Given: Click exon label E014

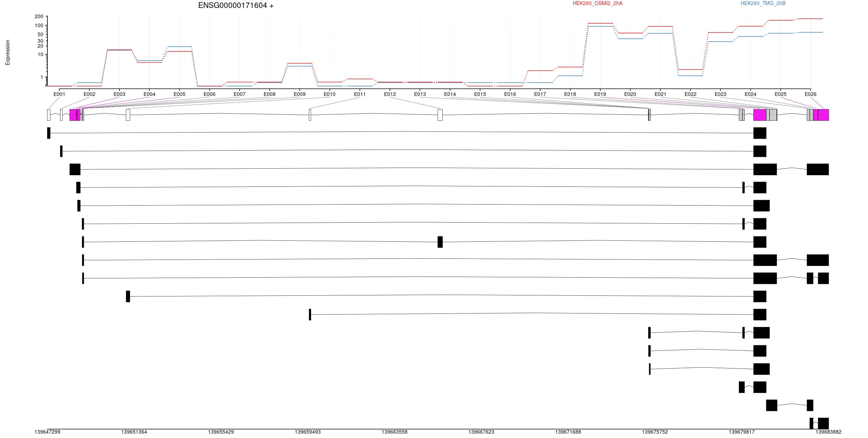Looking at the screenshot, I should pos(450,94).
